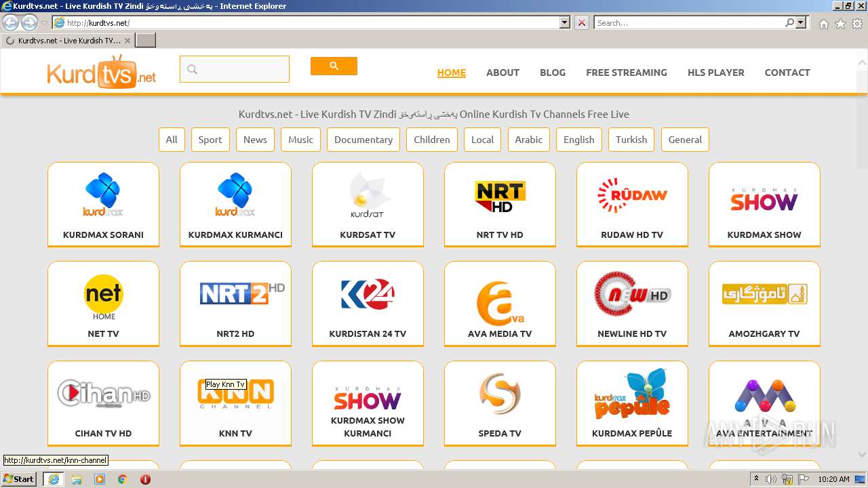Screen dimensions: 868x488
Task: Filter channels by Arabic
Action: coord(529,140)
